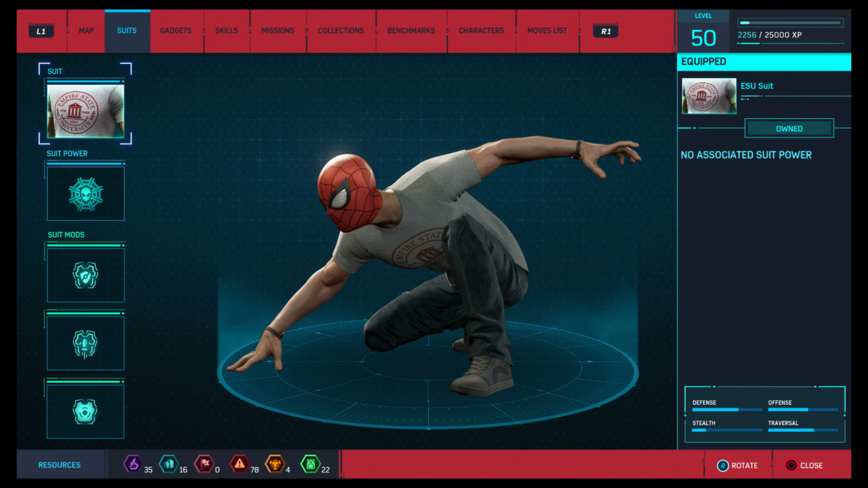Select the middle Suit Mods slot icon
The image size is (868, 488).
pyautogui.click(x=86, y=343)
